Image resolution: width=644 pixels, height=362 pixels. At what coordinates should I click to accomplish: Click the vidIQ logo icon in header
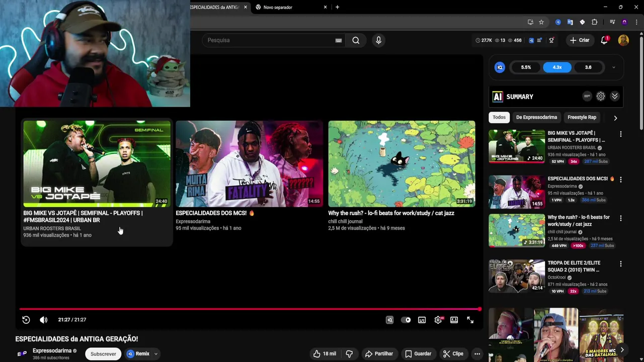tap(531, 40)
